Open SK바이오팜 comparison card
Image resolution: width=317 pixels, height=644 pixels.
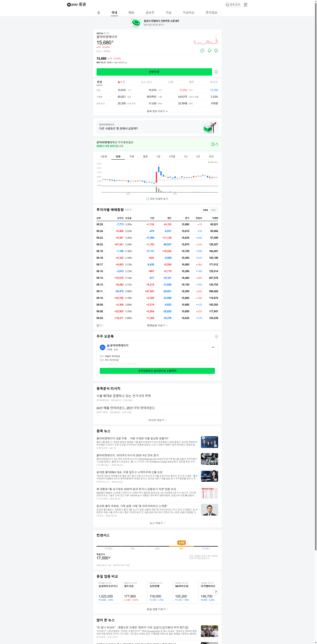185,591
